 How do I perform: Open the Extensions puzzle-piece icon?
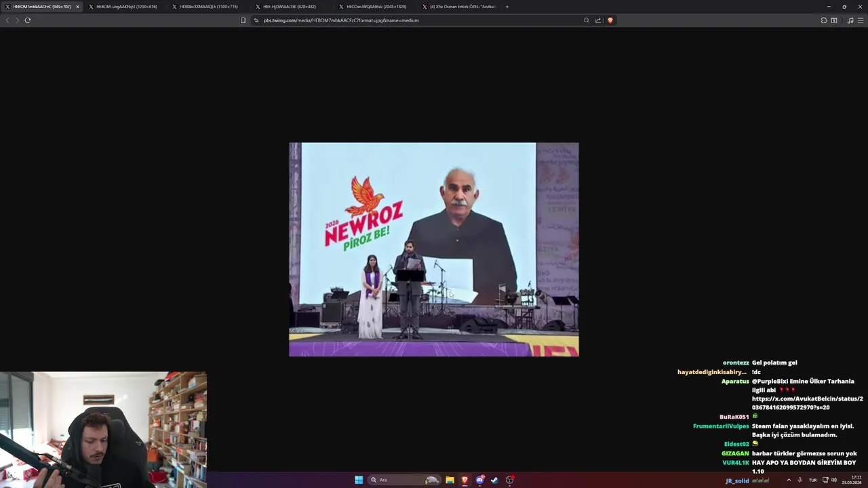coord(824,20)
